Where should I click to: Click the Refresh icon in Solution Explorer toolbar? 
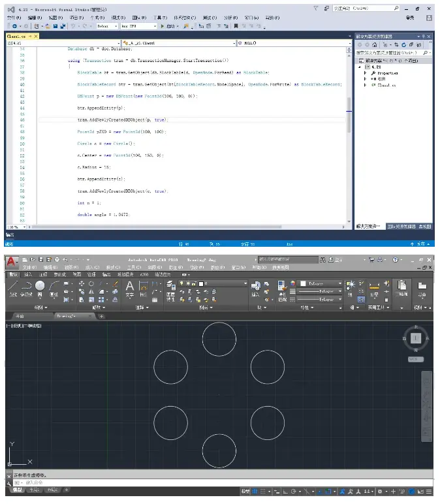click(403, 44)
